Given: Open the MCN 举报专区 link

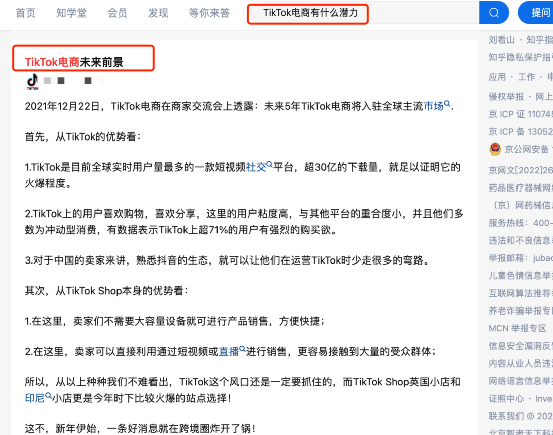Looking at the screenshot, I should [x=517, y=328].
